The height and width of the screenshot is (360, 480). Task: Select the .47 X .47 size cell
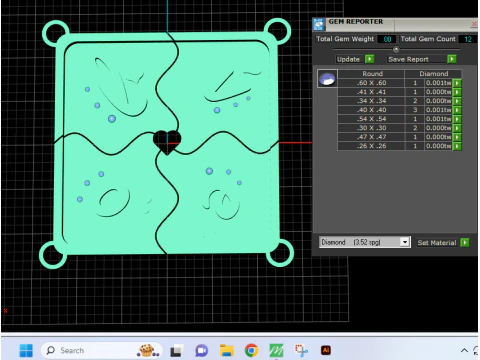coord(371,137)
